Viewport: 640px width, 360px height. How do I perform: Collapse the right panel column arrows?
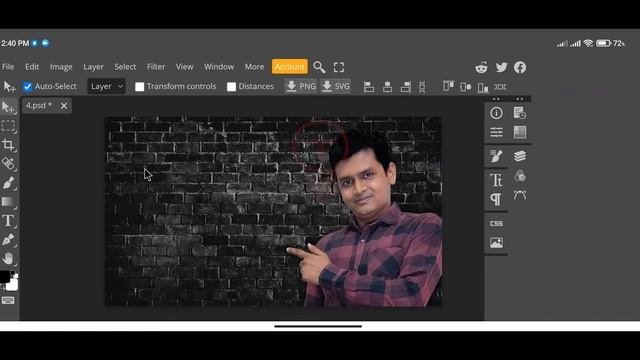519,99
